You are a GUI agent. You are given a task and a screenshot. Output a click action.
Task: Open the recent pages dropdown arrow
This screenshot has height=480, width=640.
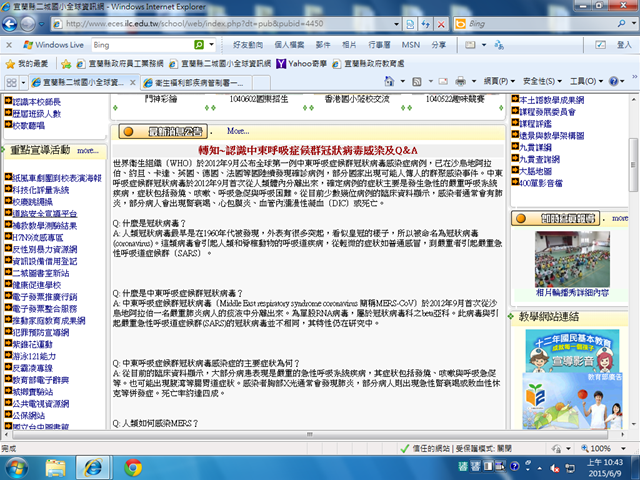(x=41, y=24)
